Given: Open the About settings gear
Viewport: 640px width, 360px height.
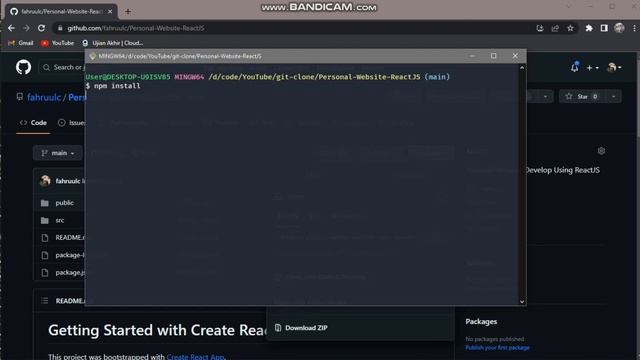Looking at the screenshot, I should [x=601, y=151].
